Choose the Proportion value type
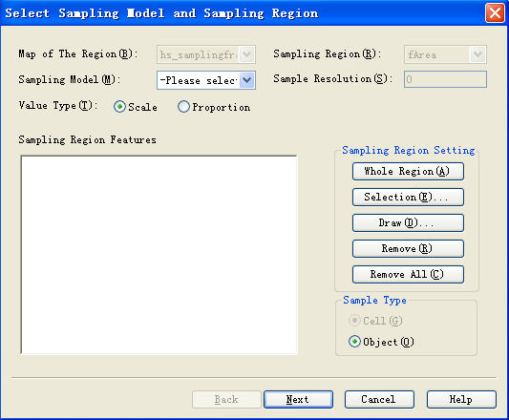509x420 pixels. [183, 107]
